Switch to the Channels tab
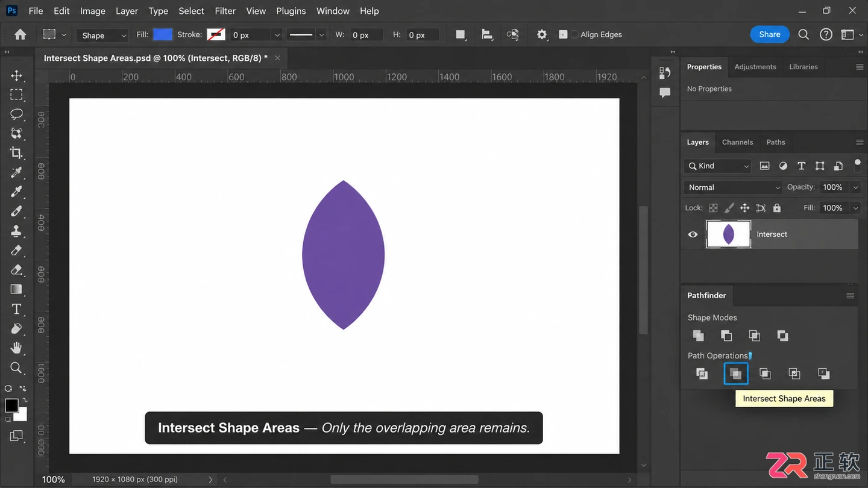The width and height of the screenshot is (868, 488). (x=737, y=142)
